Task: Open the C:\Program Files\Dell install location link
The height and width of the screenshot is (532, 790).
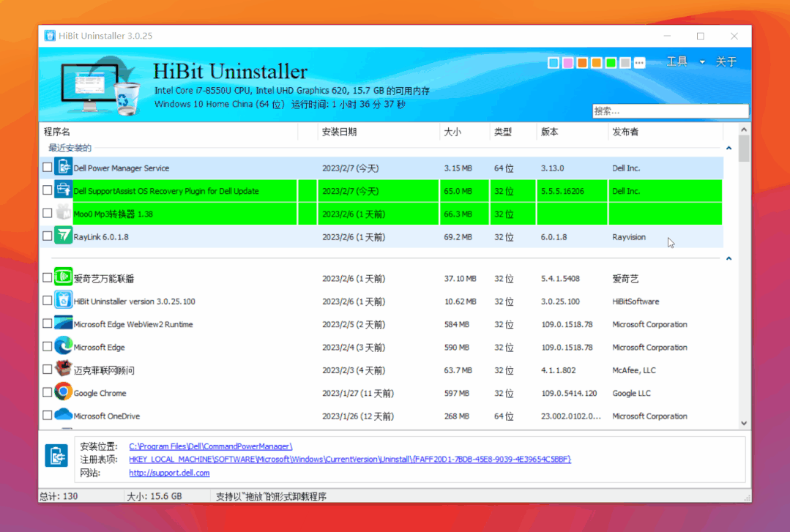Action: [x=211, y=446]
